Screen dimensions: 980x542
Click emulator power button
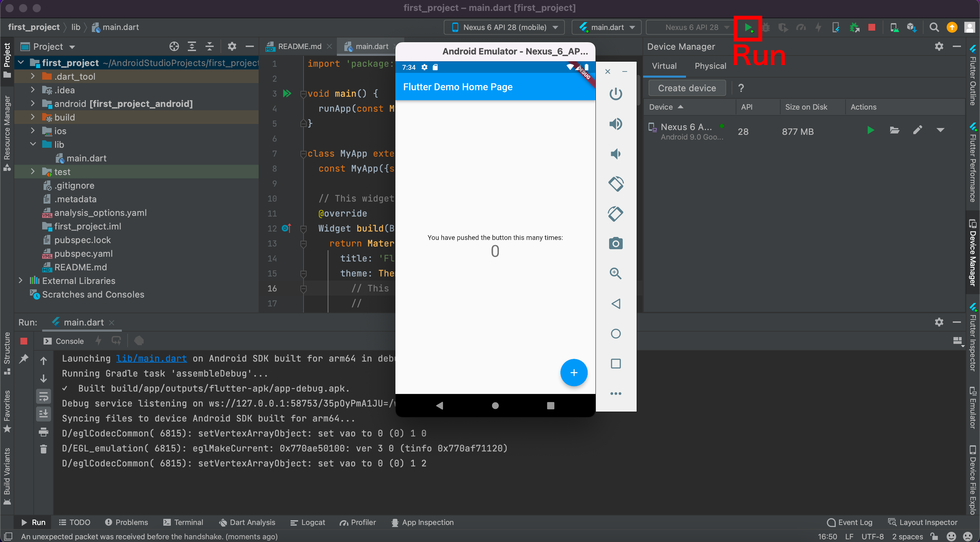(616, 94)
